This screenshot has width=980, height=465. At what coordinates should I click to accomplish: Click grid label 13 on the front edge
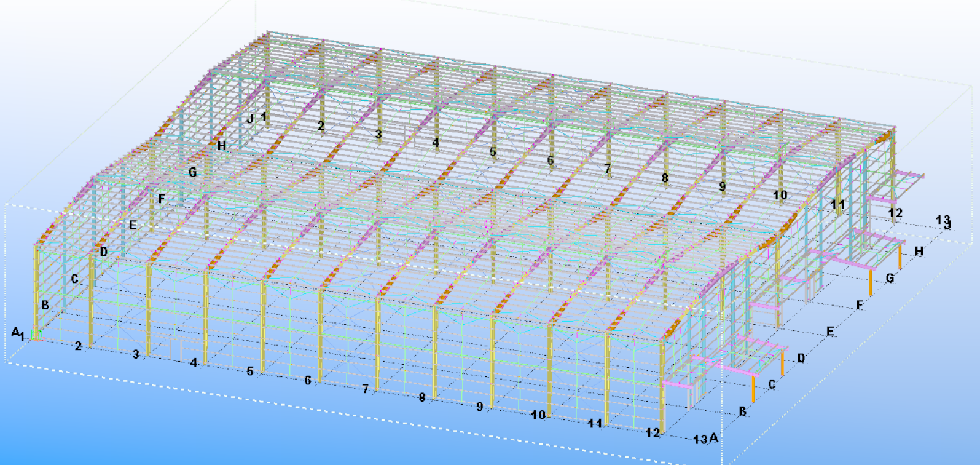click(x=700, y=439)
